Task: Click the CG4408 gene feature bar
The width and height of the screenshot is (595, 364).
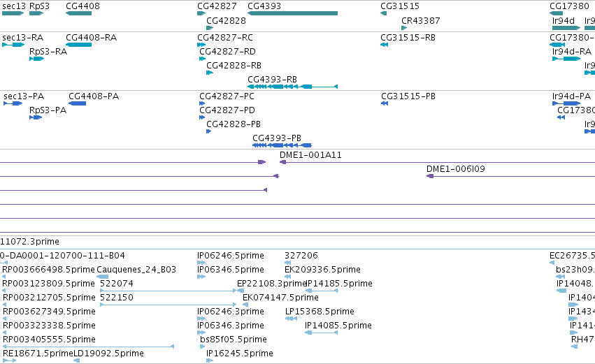Action: coord(78,13)
